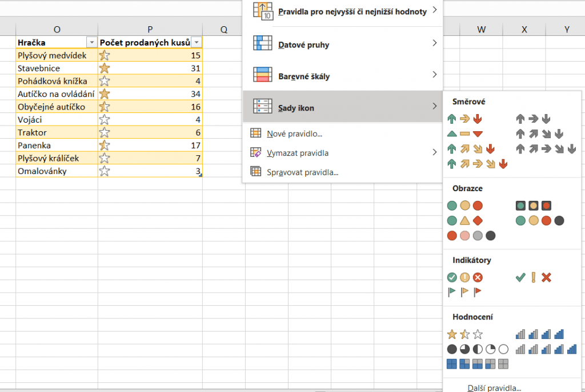Open the Hračka column filter dropdown
The image size is (585, 392).
point(91,43)
